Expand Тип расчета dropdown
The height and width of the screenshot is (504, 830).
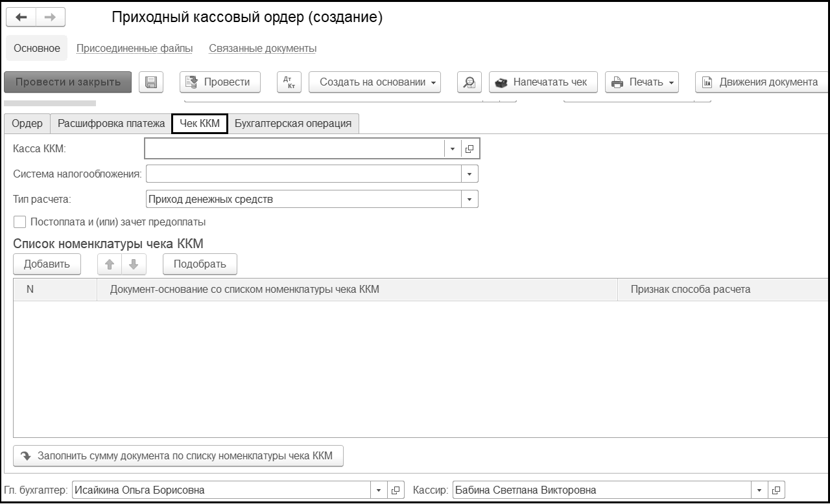coord(469,199)
